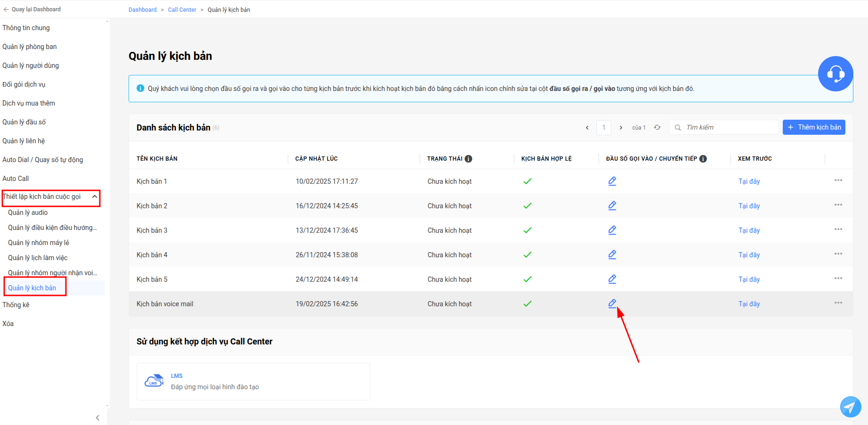Image resolution: width=868 pixels, height=425 pixels.
Task: Edit phone number for Kịch bản 4
Action: tap(612, 254)
